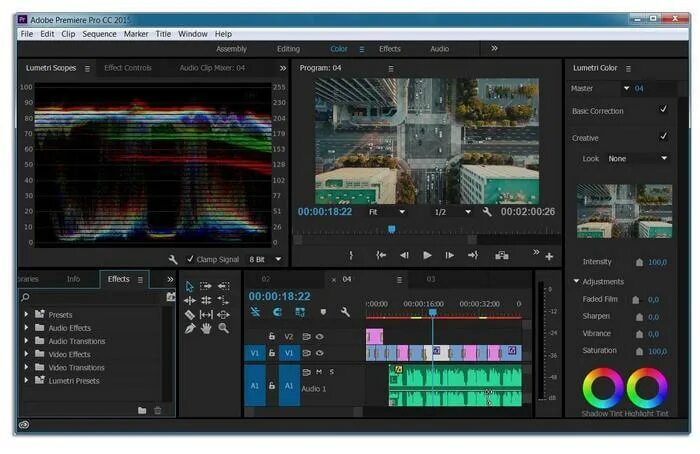This screenshot has width=700, height=454.
Task: Select the Selection arrow tool
Action: click(x=189, y=286)
